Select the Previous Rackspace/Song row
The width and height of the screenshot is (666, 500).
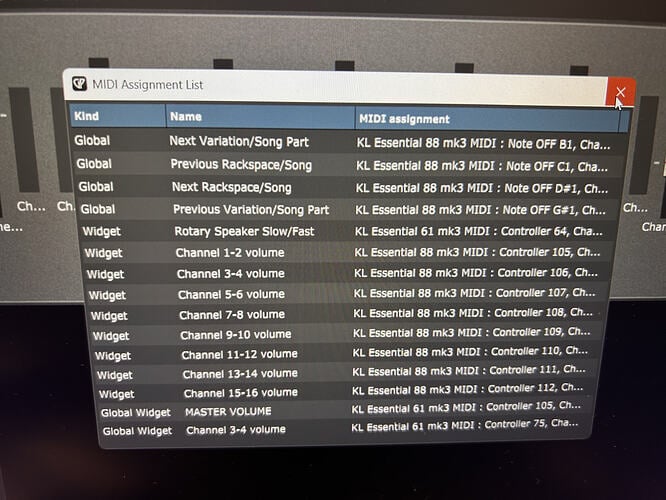tap(349, 165)
